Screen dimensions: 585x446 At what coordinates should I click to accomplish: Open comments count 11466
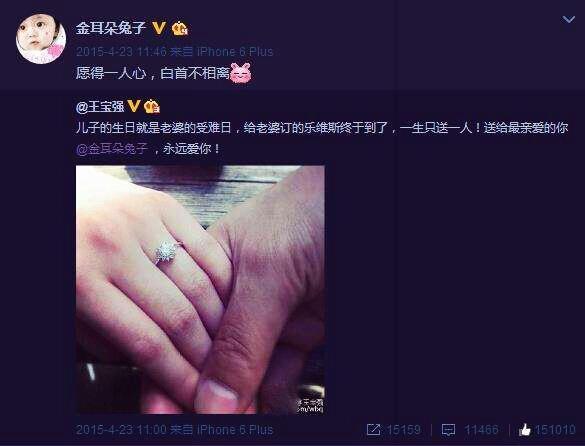tap(481, 430)
